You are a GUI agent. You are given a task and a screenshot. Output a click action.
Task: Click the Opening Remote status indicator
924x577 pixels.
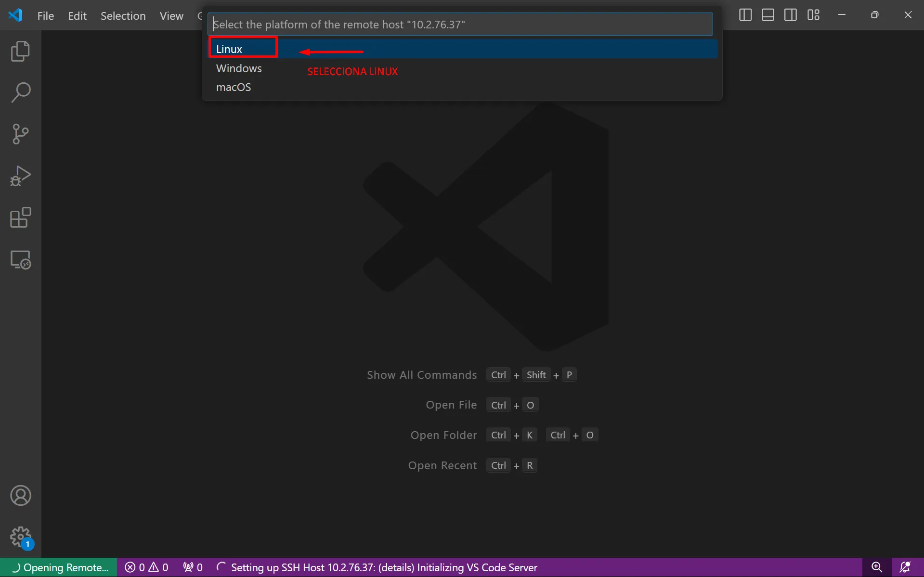tap(59, 567)
